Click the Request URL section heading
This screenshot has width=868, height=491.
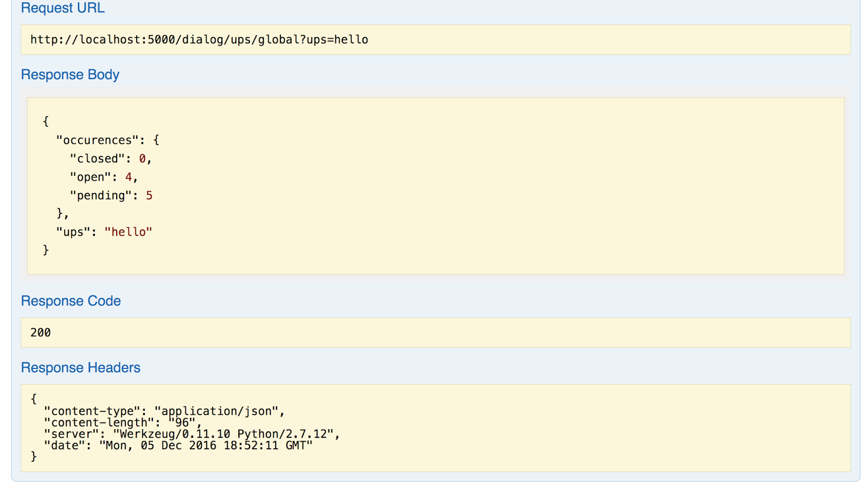click(62, 8)
